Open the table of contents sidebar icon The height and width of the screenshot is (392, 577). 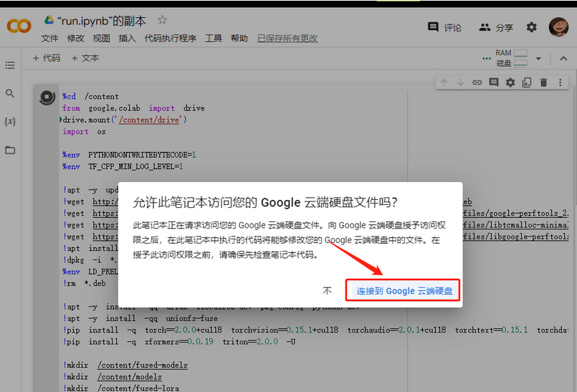(10, 65)
